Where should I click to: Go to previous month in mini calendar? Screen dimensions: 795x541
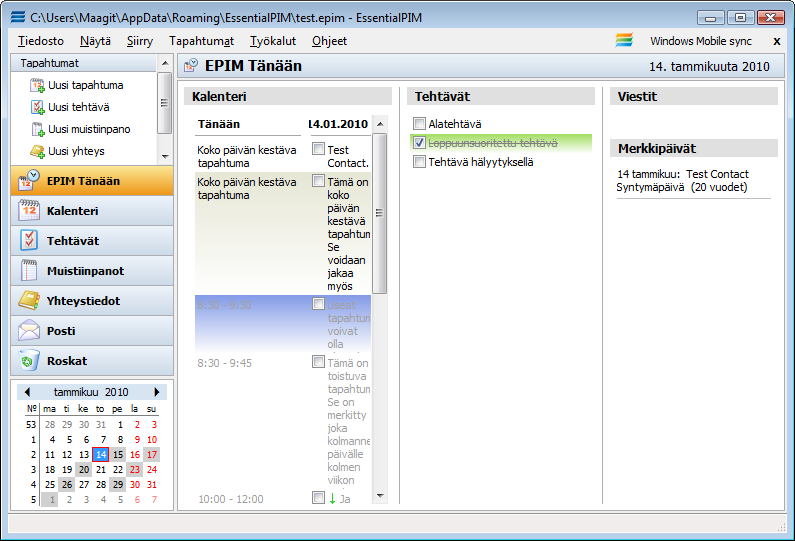pyautogui.click(x=27, y=392)
